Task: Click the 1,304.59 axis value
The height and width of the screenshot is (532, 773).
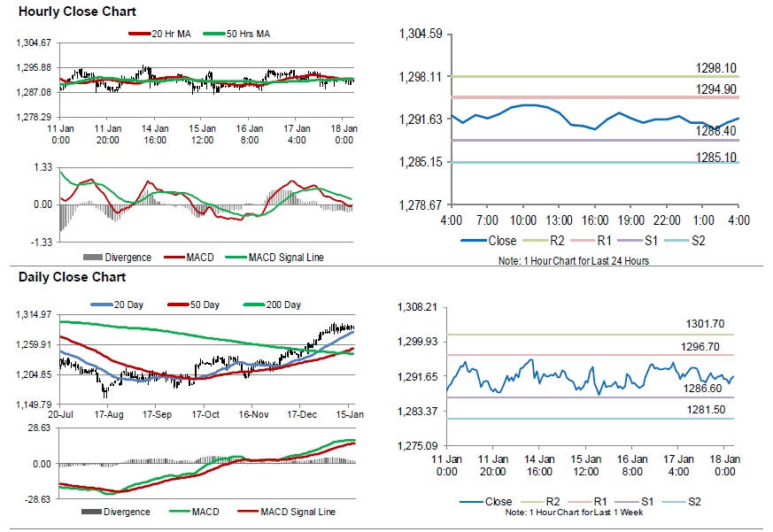Action: (420, 34)
